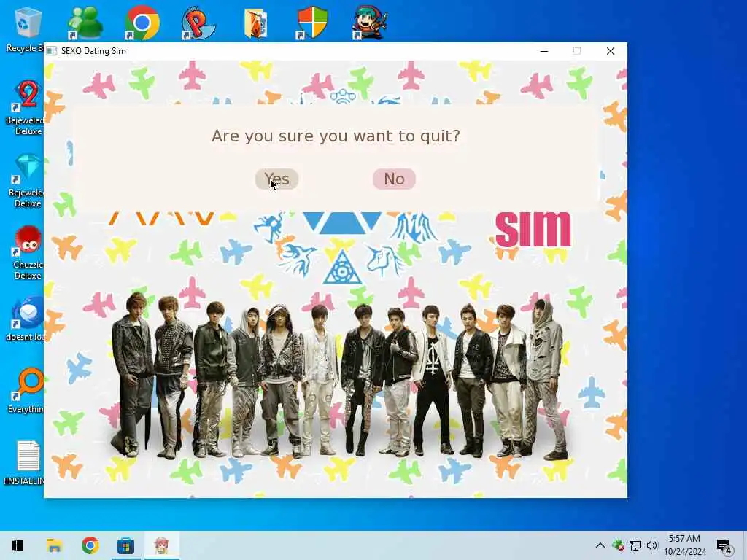Open the Peggle desktop shortcut
The image size is (747, 560).
[198, 23]
